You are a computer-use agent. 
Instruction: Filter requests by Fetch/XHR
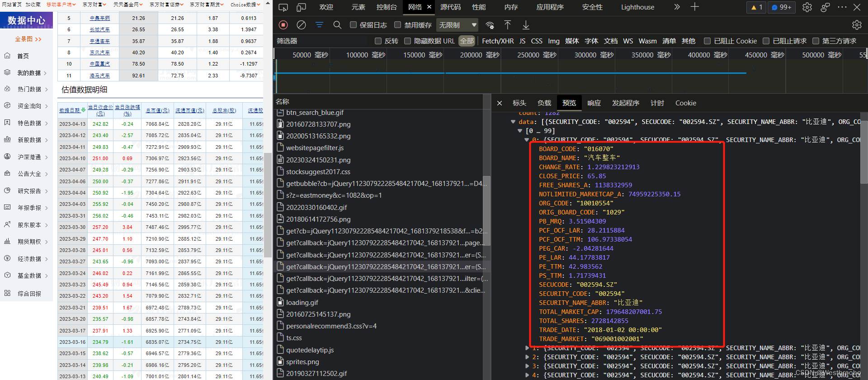pos(498,41)
